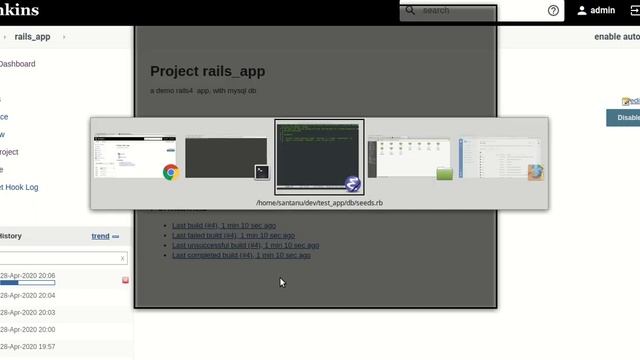
Task: Expand the chevron before rails_app breadcrumb
Action: (x=4, y=37)
